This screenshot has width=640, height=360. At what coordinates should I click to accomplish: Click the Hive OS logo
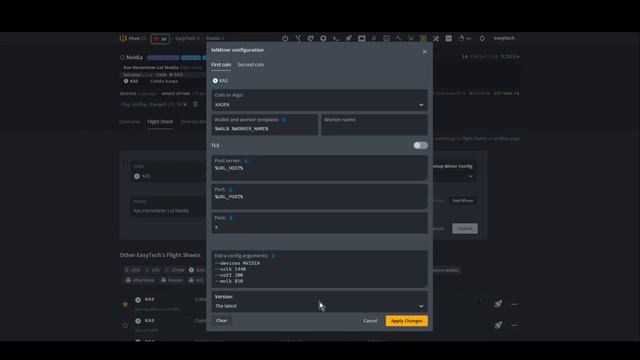tap(132, 38)
